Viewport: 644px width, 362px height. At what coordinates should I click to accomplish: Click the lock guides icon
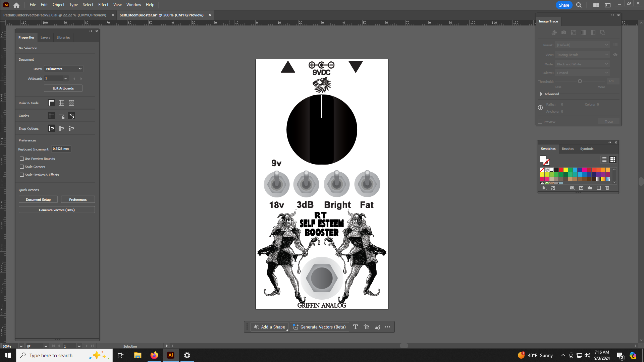tap(61, 116)
